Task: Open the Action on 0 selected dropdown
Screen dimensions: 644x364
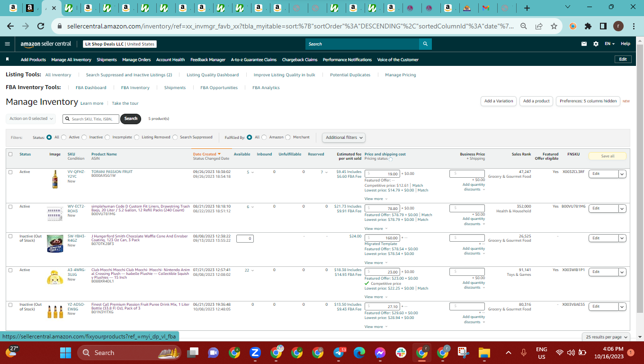Action: click(31, 118)
